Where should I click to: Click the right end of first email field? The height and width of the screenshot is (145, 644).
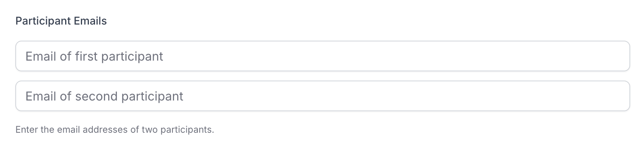[x=617, y=56]
